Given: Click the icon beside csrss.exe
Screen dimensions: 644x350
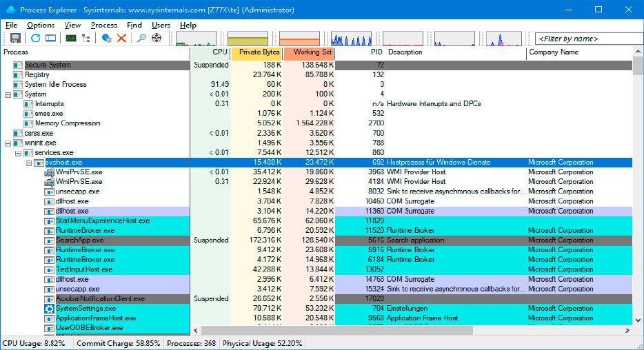Looking at the screenshot, I should tap(18, 133).
